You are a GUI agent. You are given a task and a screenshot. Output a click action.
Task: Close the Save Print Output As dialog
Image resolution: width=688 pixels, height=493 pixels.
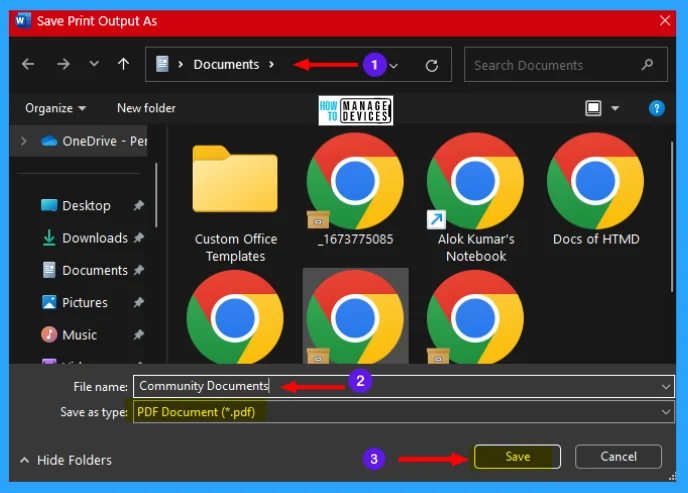(x=665, y=21)
